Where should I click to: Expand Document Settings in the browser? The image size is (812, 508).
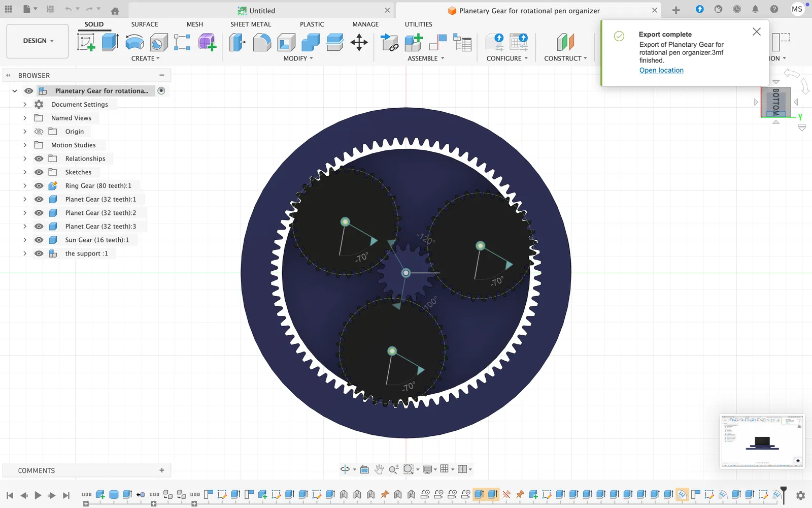(25, 105)
